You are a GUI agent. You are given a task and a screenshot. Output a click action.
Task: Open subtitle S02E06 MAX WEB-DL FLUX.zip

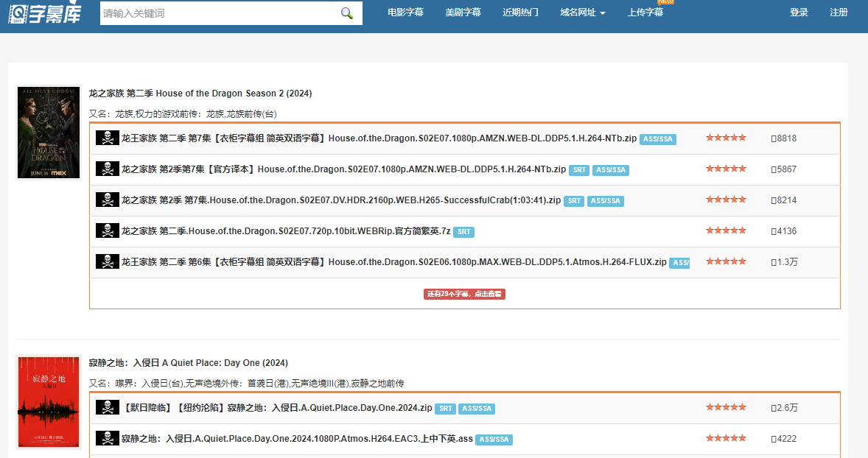point(394,262)
